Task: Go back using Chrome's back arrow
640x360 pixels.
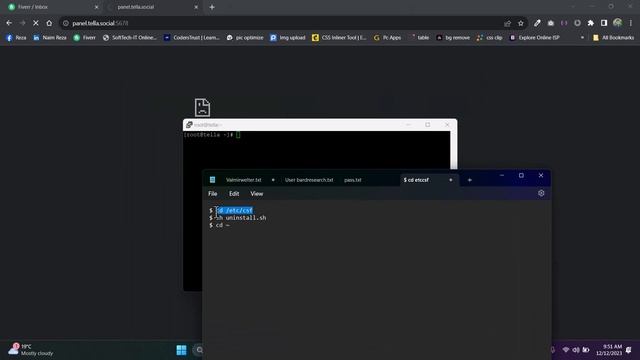Action: (9, 23)
